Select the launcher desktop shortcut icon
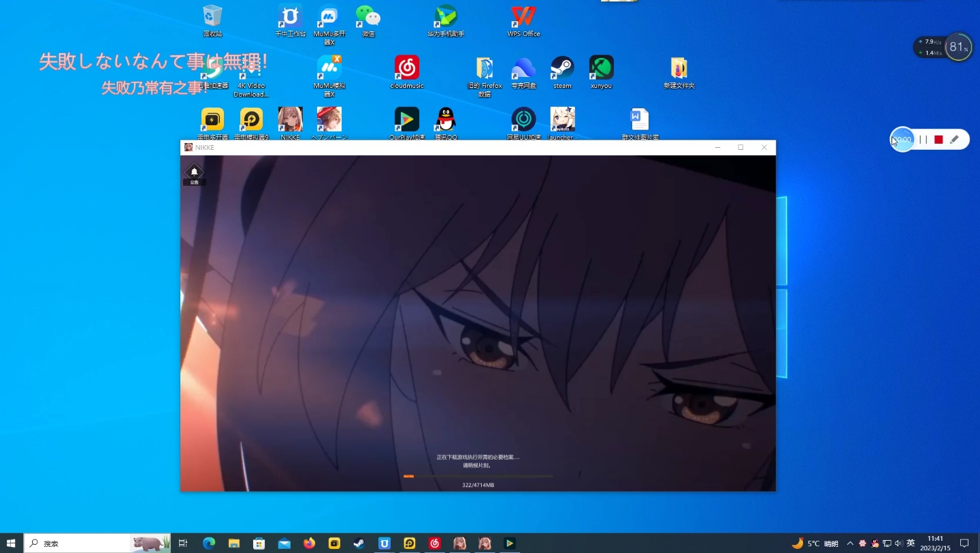The height and width of the screenshot is (553, 980). [x=562, y=124]
